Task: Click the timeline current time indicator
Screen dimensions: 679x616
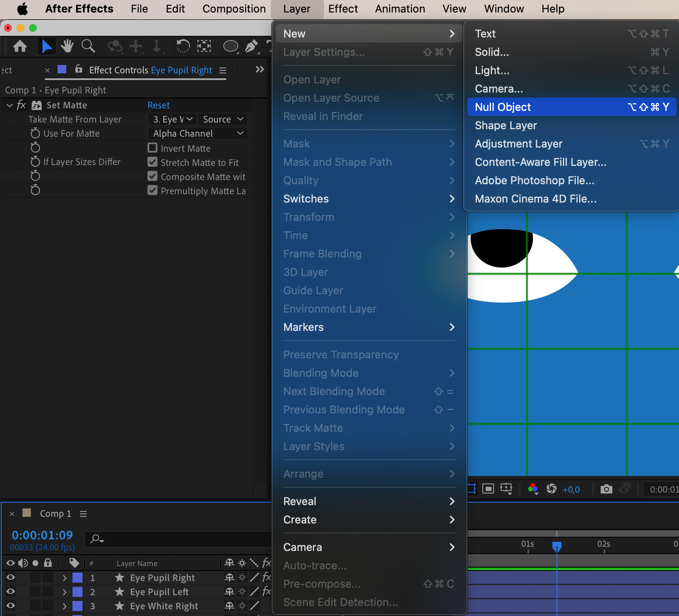Action: tap(557, 546)
